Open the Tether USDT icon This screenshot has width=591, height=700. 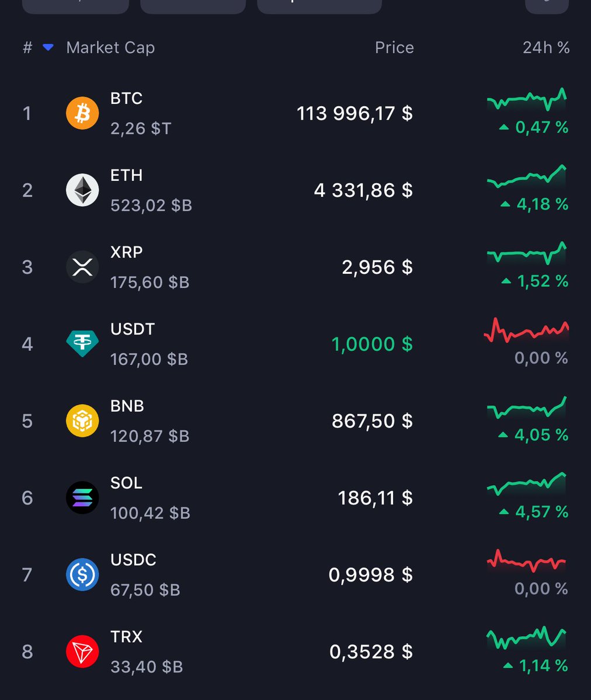tap(82, 343)
